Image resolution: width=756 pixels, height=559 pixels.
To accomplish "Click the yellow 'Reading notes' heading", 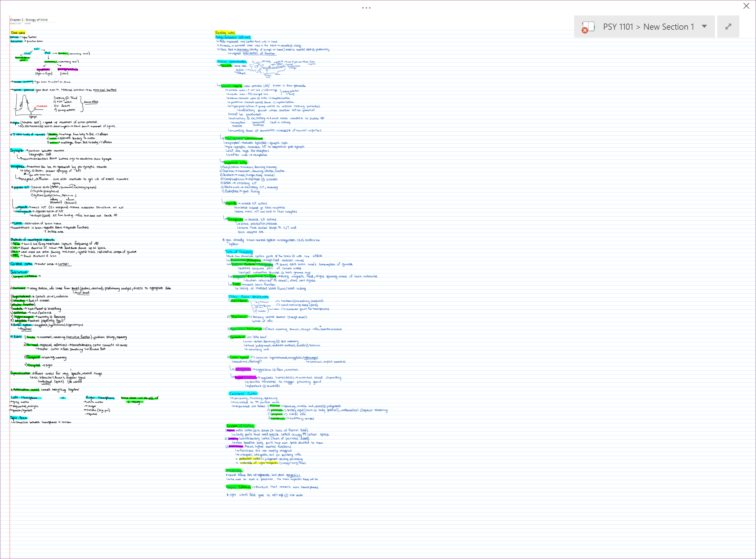I will pos(225,33).
